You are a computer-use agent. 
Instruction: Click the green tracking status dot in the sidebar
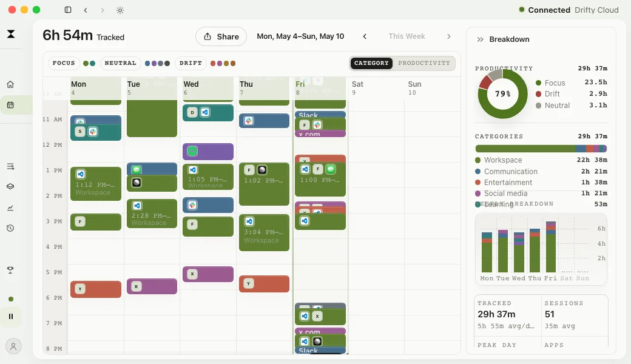tap(11, 299)
